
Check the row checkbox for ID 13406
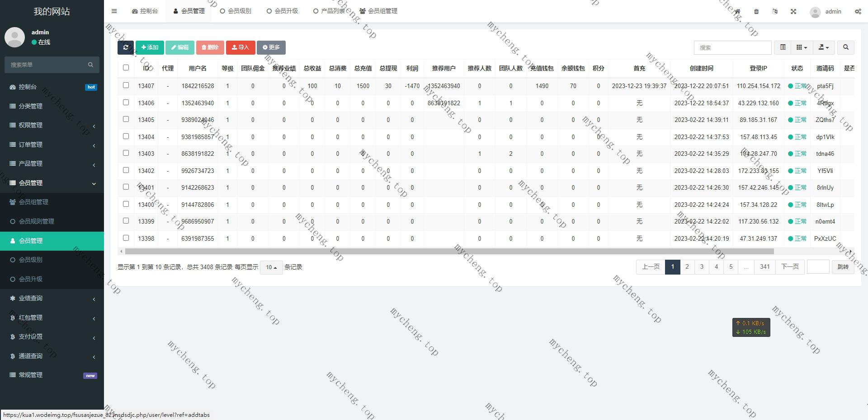[126, 102]
